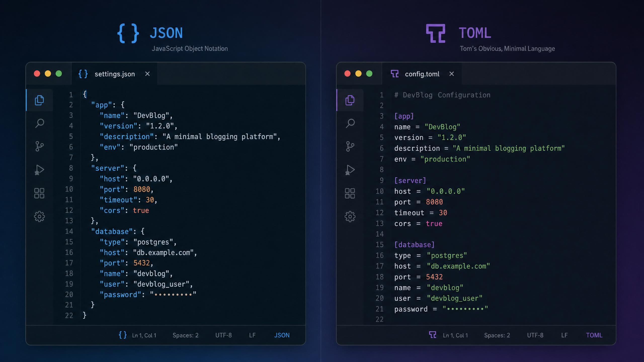Click the green maximize dot of JSON window

pyautogui.click(x=59, y=73)
